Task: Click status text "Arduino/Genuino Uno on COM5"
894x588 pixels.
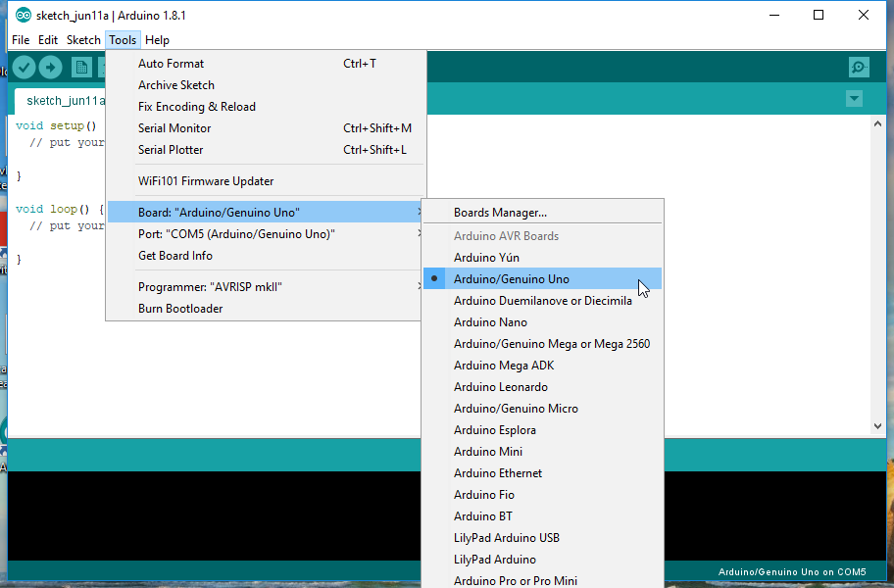Action: [792, 572]
